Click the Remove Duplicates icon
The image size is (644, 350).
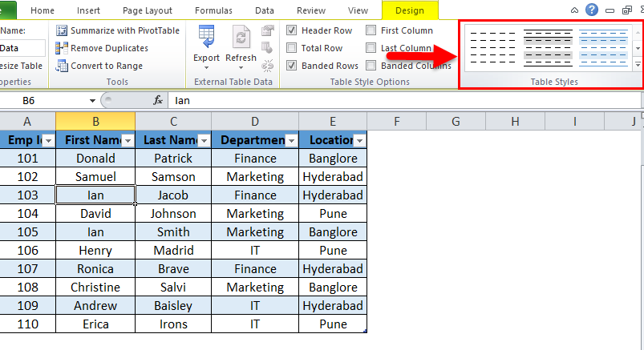point(62,48)
